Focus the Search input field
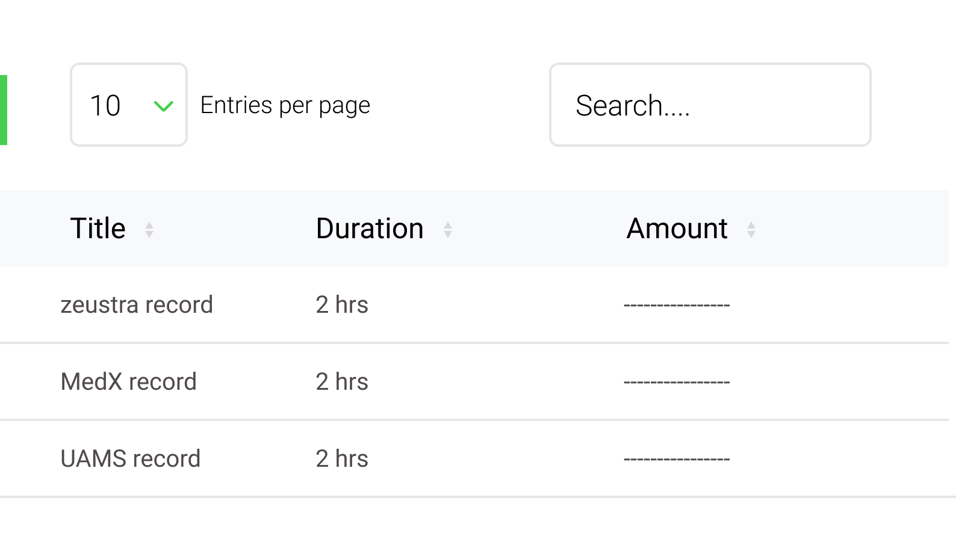 (710, 105)
